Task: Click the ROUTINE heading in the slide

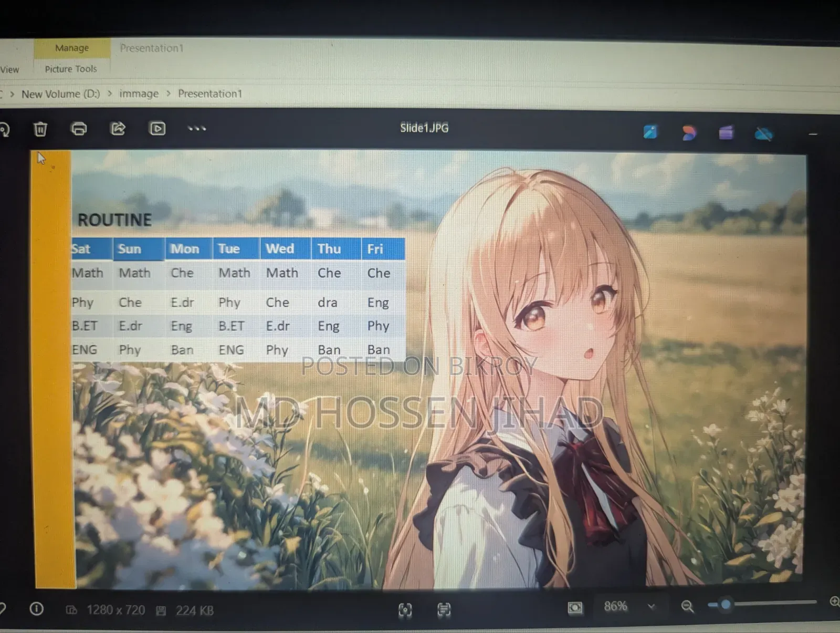Action: [x=114, y=220]
